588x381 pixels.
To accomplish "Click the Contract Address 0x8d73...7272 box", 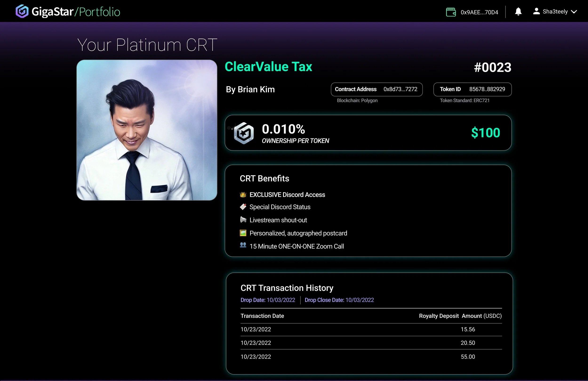I will [x=376, y=89].
